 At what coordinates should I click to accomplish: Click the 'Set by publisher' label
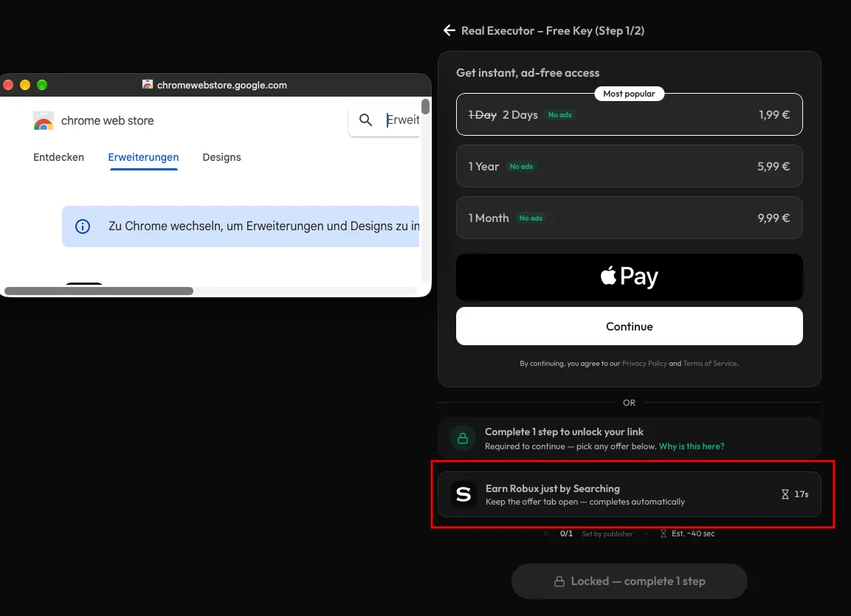[607, 533]
